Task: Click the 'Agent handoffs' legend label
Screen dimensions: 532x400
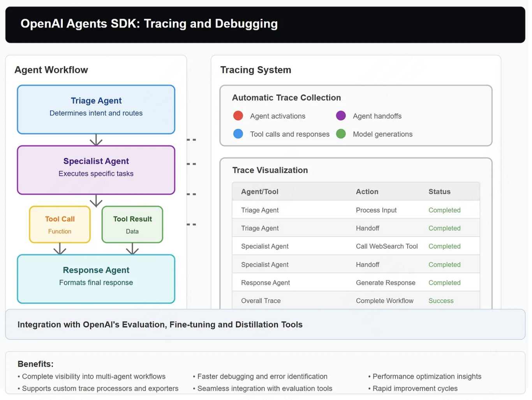Action: click(377, 116)
